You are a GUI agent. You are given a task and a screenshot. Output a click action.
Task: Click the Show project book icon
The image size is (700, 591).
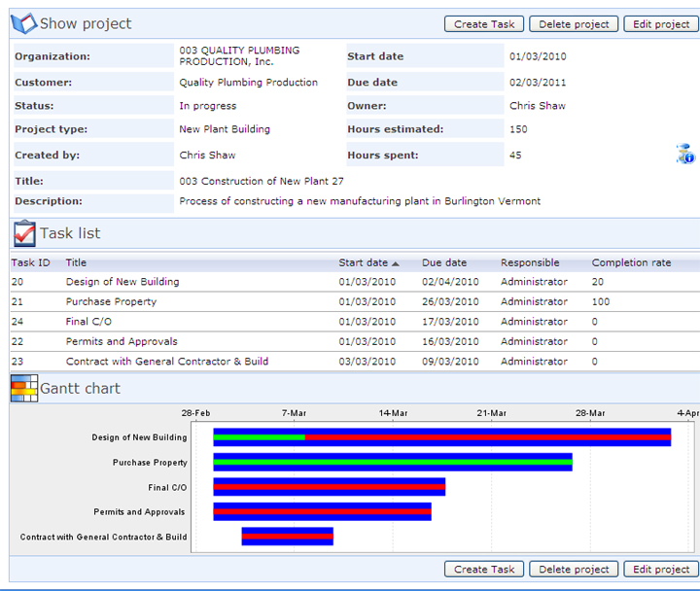pyautogui.click(x=23, y=23)
